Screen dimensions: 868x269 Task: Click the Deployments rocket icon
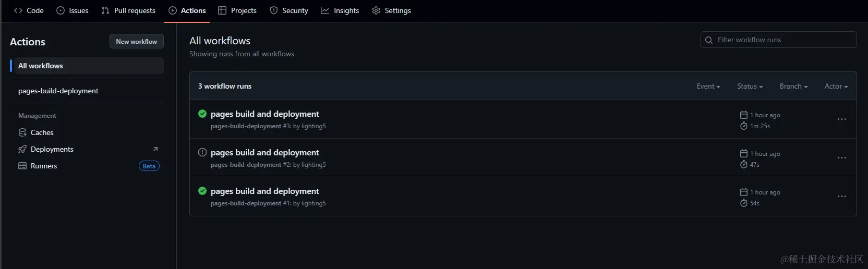coord(22,149)
